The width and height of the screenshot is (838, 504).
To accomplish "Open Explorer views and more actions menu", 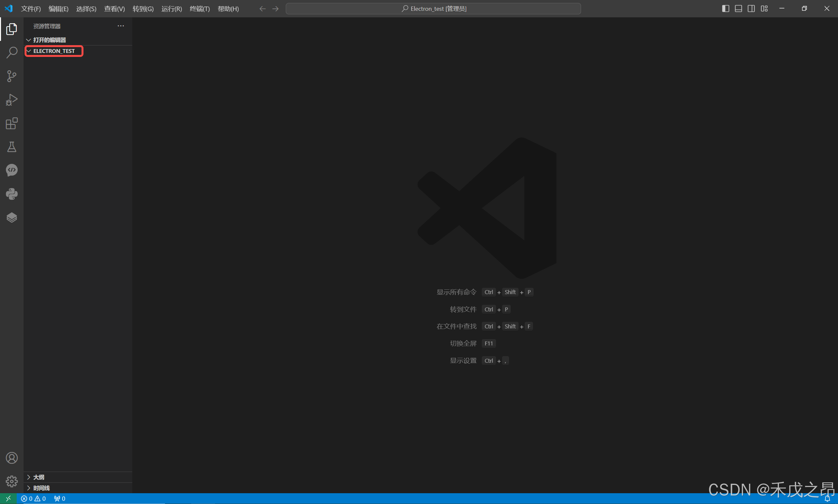I will point(121,26).
